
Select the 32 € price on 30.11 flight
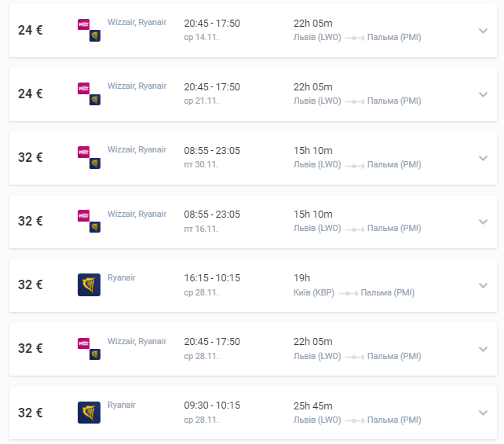[x=30, y=157]
